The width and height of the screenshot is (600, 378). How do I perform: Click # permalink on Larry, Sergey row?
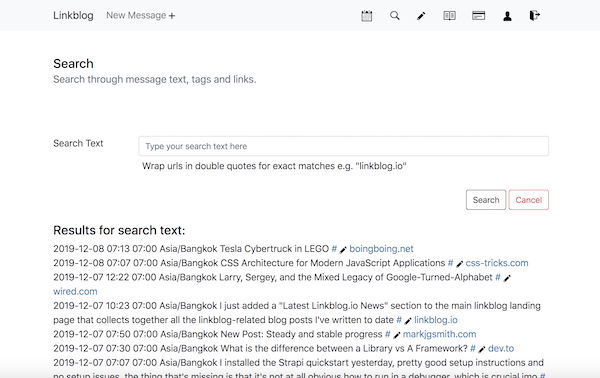498,277
